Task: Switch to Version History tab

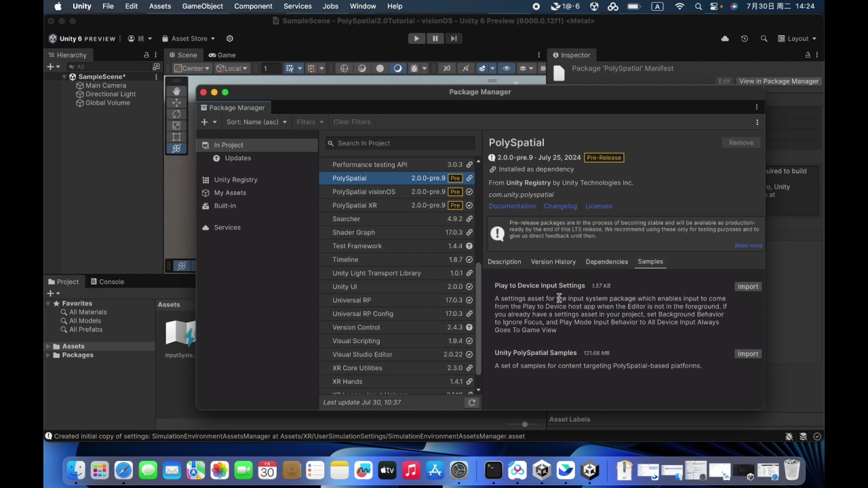Action: coord(553,262)
